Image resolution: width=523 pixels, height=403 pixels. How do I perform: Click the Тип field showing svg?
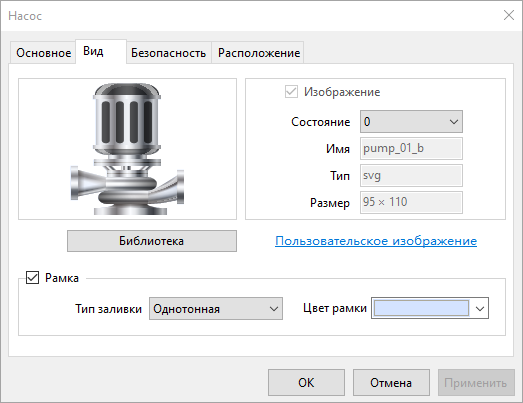coord(411,175)
